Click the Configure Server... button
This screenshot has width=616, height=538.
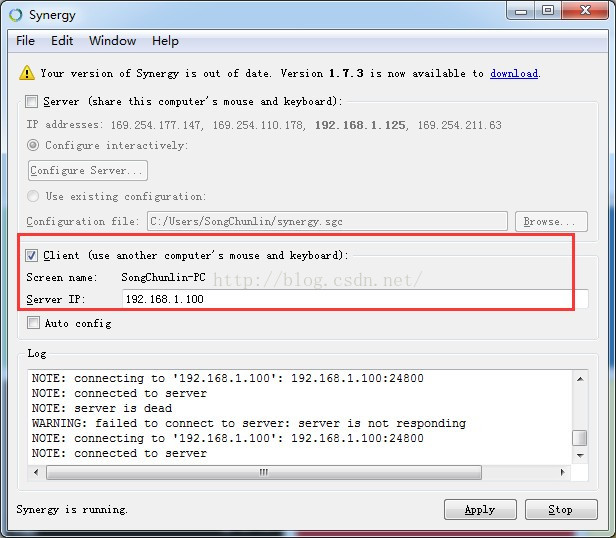(88, 170)
